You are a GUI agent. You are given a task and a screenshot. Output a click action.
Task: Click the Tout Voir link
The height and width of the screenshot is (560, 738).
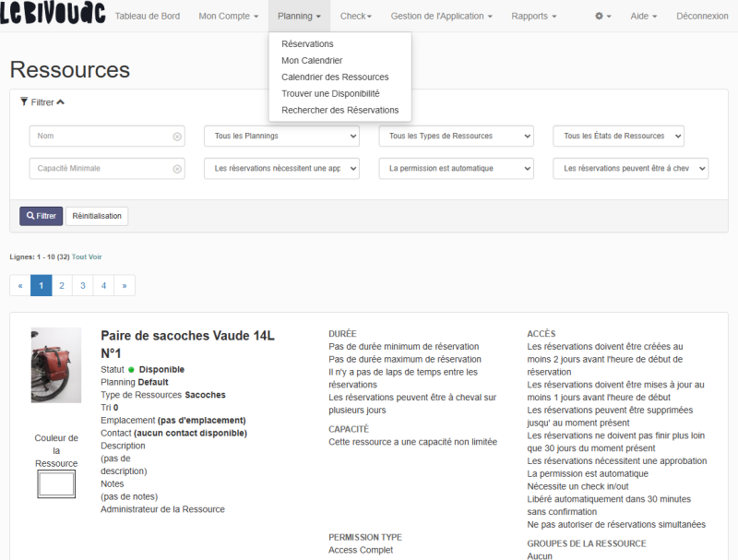point(87,256)
